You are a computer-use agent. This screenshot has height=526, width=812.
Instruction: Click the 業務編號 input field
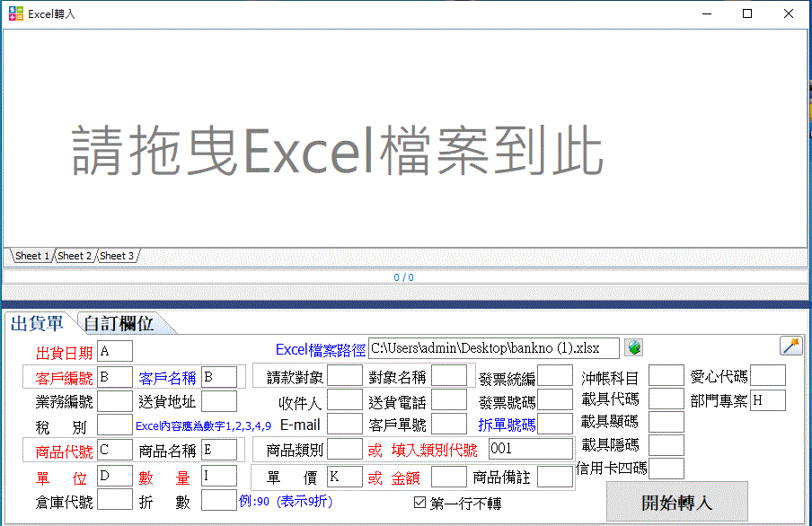tap(115, 401)
